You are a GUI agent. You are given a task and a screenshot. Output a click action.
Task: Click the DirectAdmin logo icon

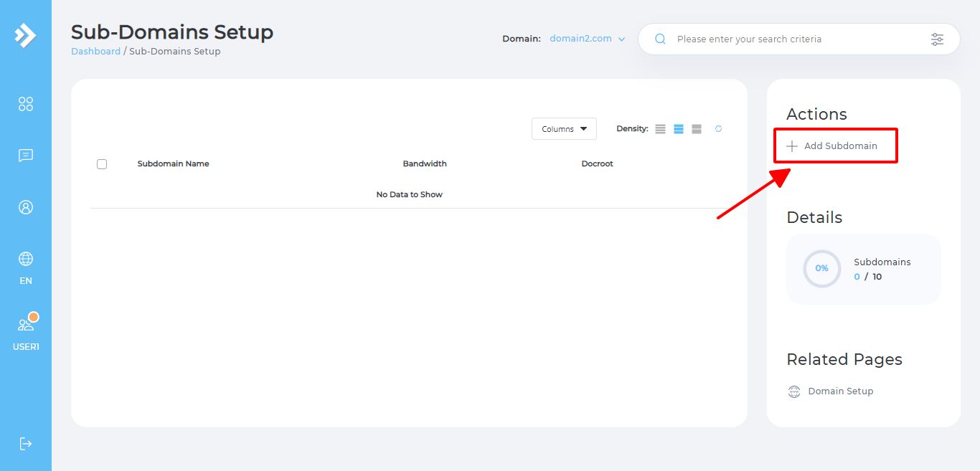(x=25, y=35)
